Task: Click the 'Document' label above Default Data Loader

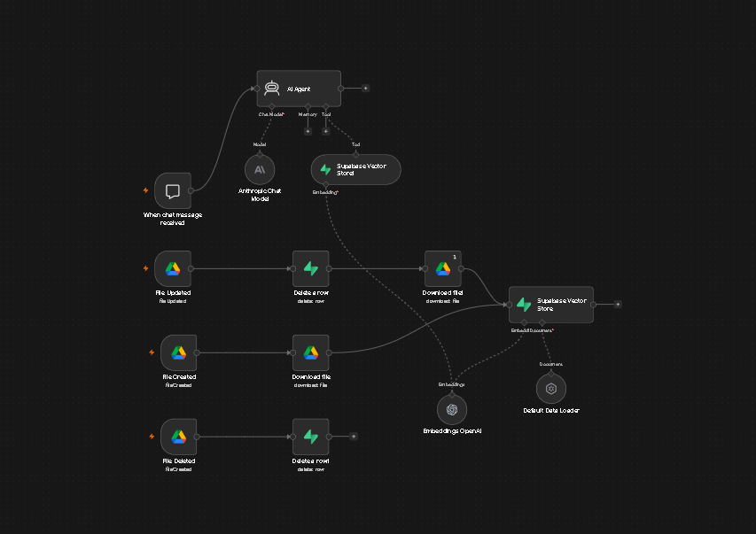Action: pos(551,364)
